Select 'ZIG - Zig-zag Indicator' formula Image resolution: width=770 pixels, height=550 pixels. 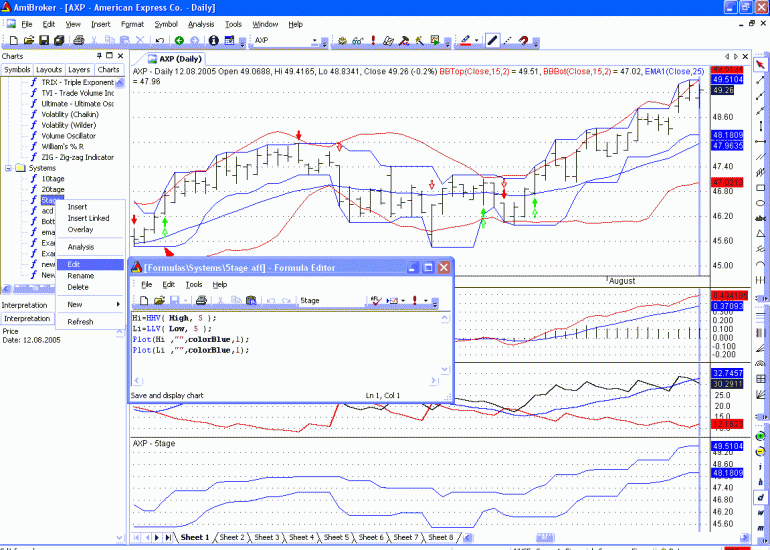tap(78, 157)
